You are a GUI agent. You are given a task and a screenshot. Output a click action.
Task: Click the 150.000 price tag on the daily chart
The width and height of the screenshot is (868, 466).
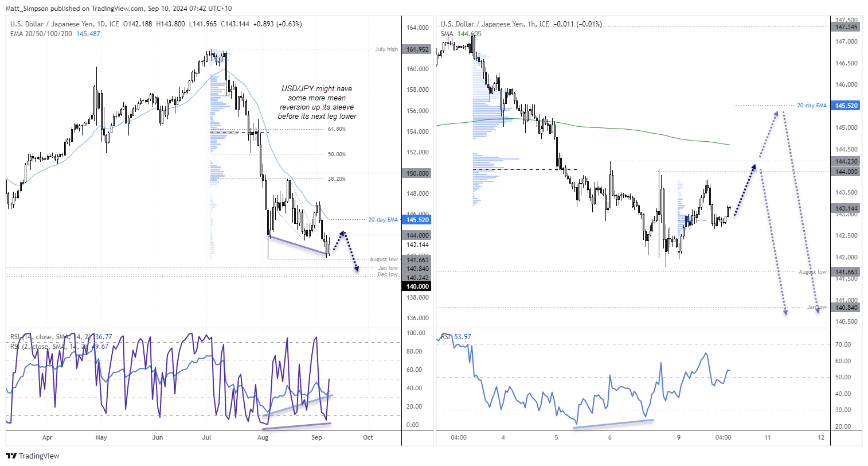[x=417, y=173]
